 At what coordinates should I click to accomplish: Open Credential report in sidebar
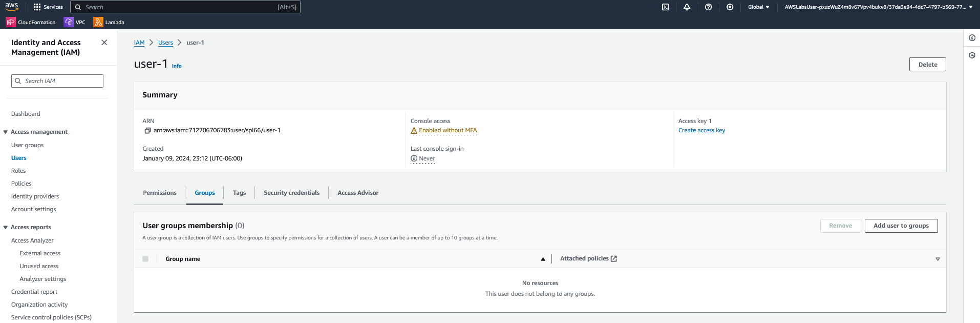click(x=34, y=292)
